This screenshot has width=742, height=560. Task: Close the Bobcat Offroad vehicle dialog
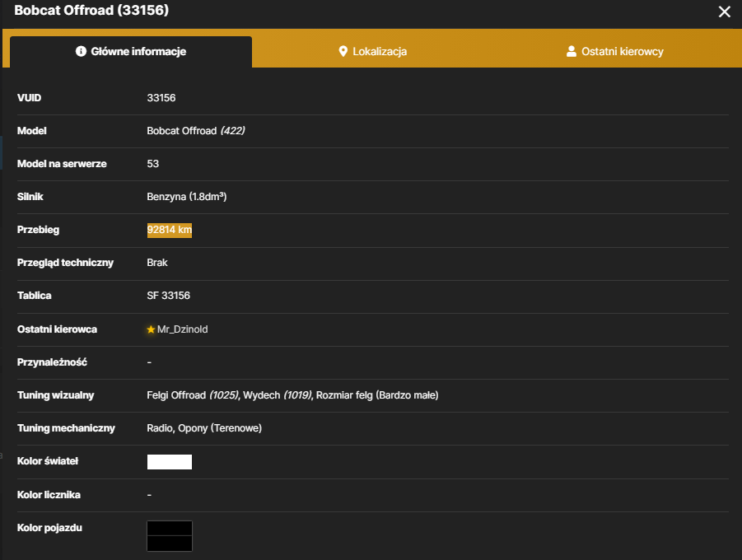coord(724,12)
